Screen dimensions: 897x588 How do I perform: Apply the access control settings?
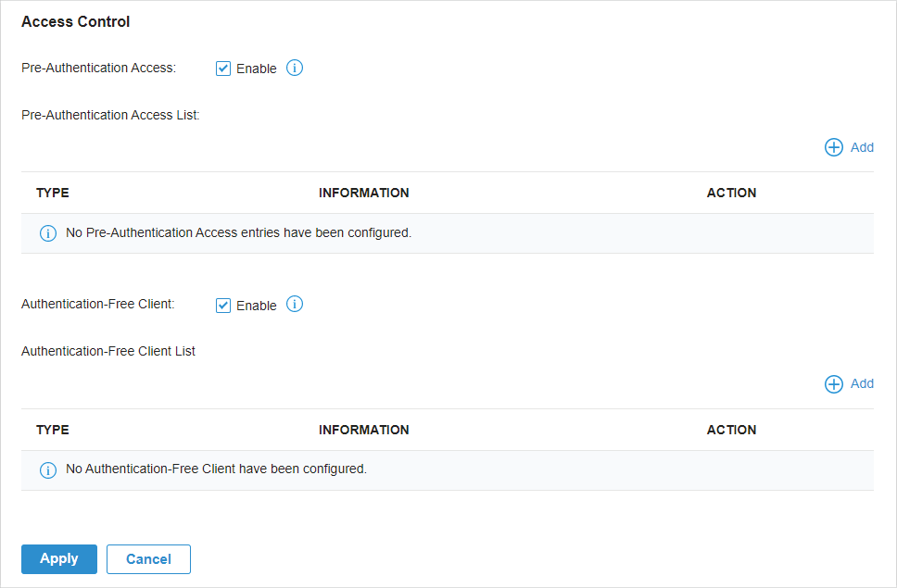[x=59, y=559]
